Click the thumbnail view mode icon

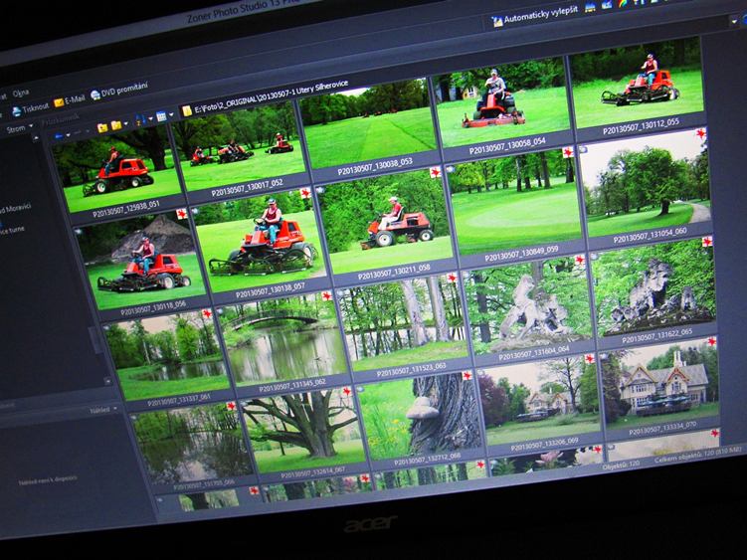(x=161, y=116)
